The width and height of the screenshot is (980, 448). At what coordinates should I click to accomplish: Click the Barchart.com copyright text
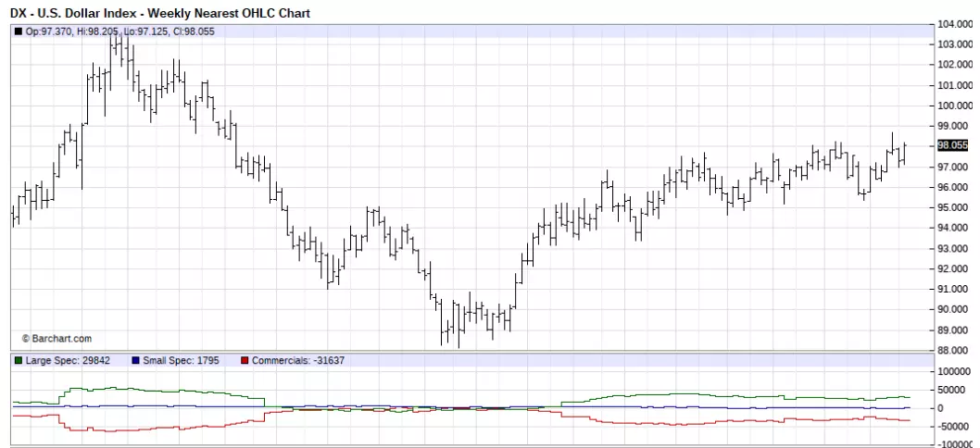point(57,339)
